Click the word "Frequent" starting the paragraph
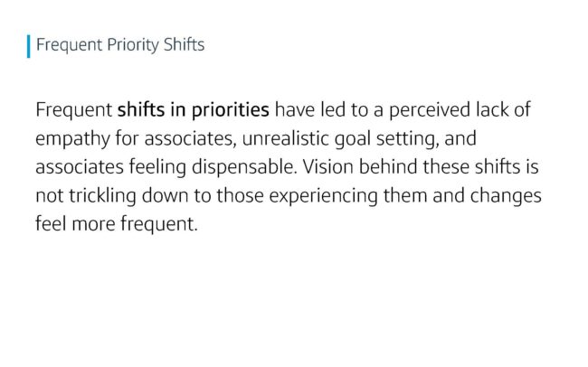588x367 pixels. (73, 110)
